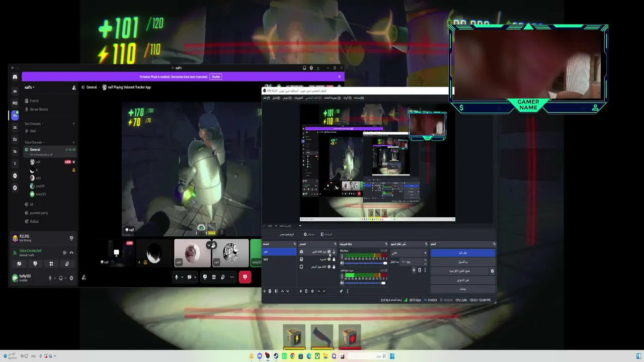The height and width of the screenshot is (362, 644).
Task: Collapse the Voice Channels category
Action: 34,142
